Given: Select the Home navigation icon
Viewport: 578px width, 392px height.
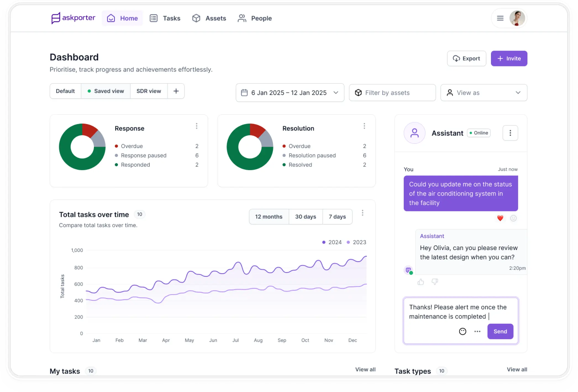Looking at the screenshot, I should (111, 18).
